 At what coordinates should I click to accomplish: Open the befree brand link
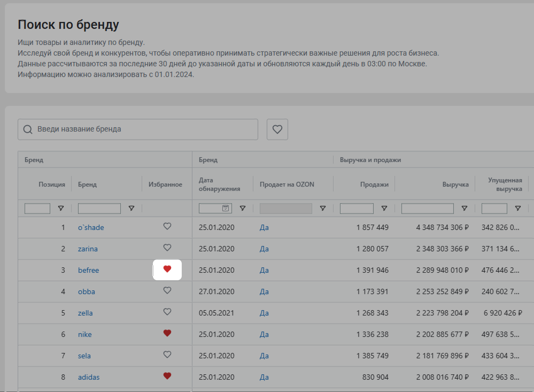tap(88, 270)
